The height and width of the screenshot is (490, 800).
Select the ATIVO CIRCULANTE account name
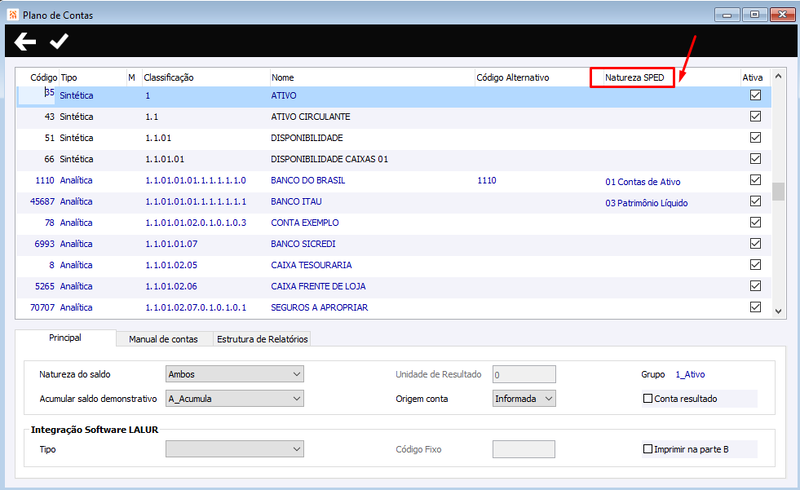pos(310,117)
